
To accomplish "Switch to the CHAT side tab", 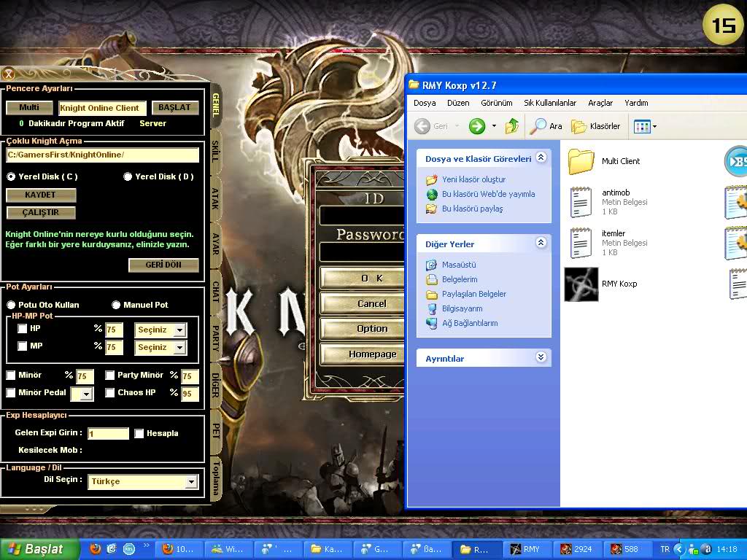I will click(216, 292).
